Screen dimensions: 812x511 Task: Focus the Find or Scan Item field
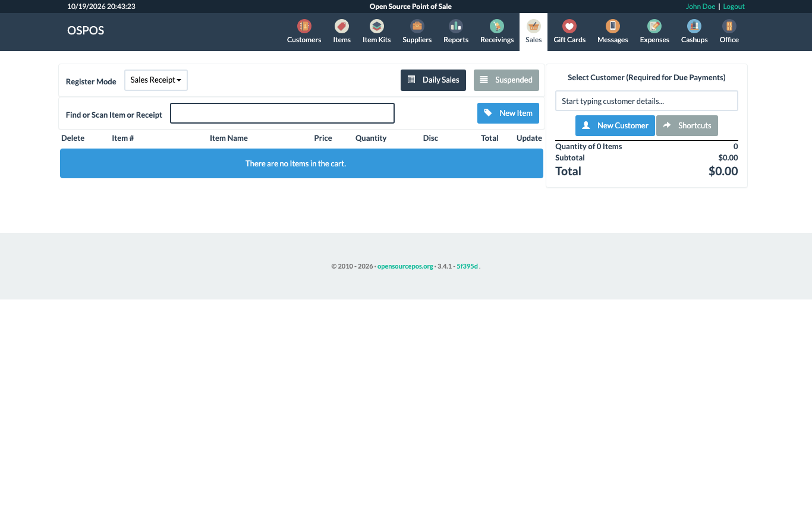pyautogui.click(x=282, y=113)
